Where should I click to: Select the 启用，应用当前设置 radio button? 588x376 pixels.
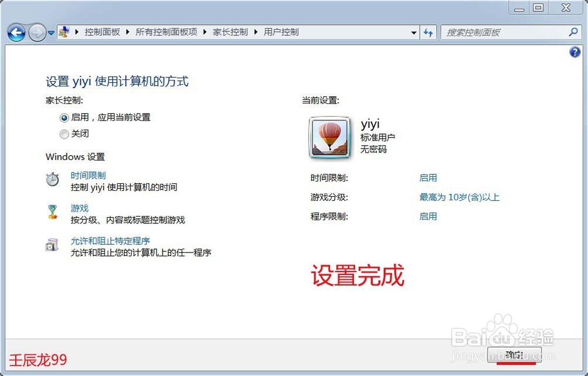tap(64, 117)
